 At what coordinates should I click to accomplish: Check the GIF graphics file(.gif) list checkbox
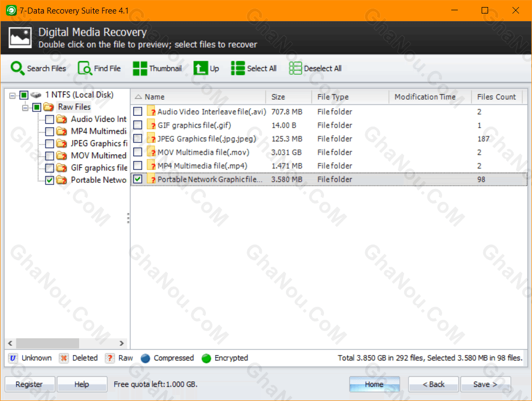pos(138,125)
